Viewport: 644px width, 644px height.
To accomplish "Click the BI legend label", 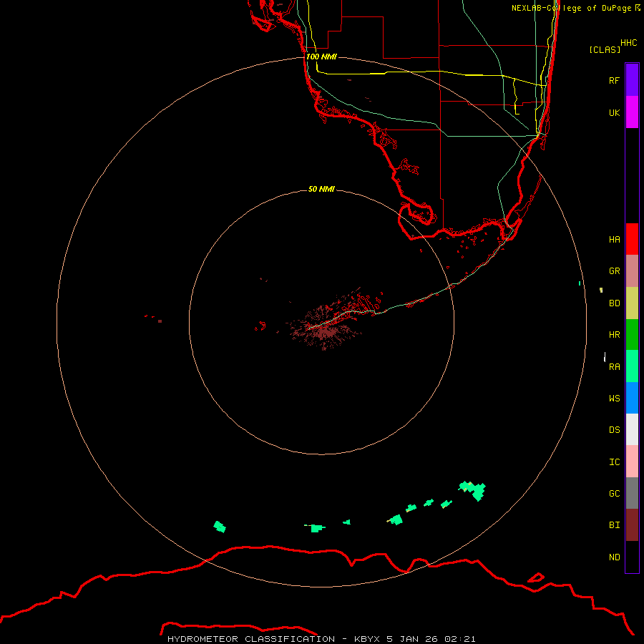I will click(614, 525).
